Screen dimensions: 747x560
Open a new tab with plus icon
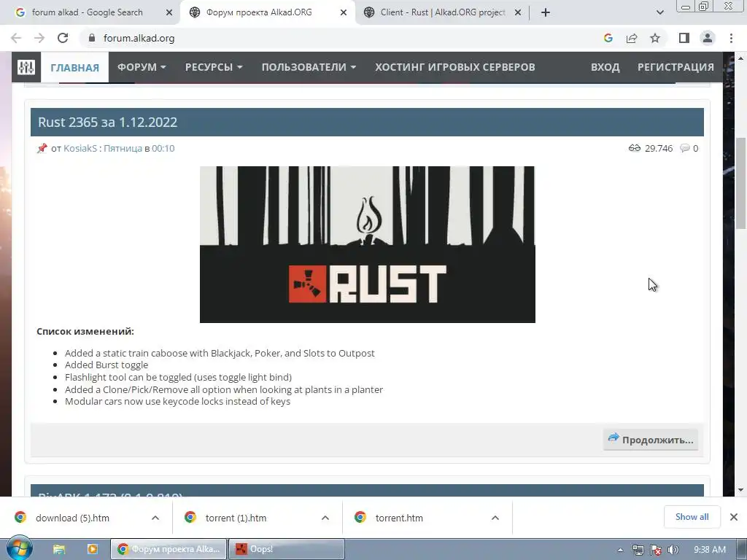546,12
